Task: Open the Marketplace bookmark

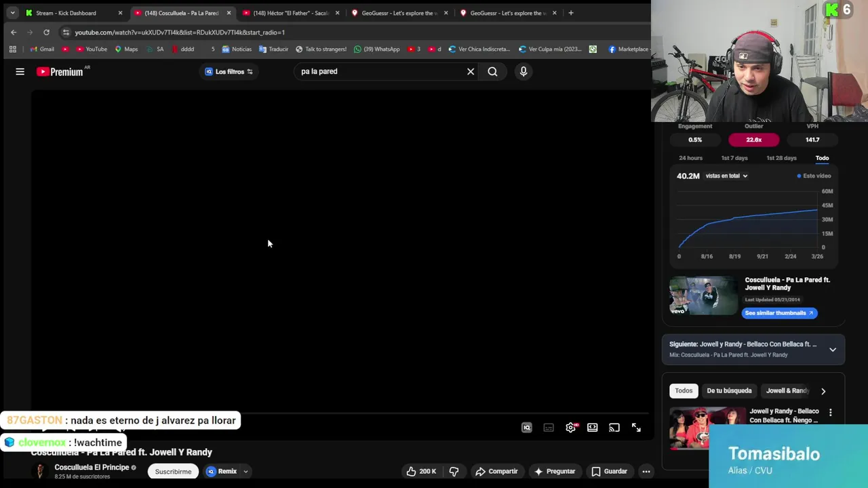Action: tap(629, 49)
